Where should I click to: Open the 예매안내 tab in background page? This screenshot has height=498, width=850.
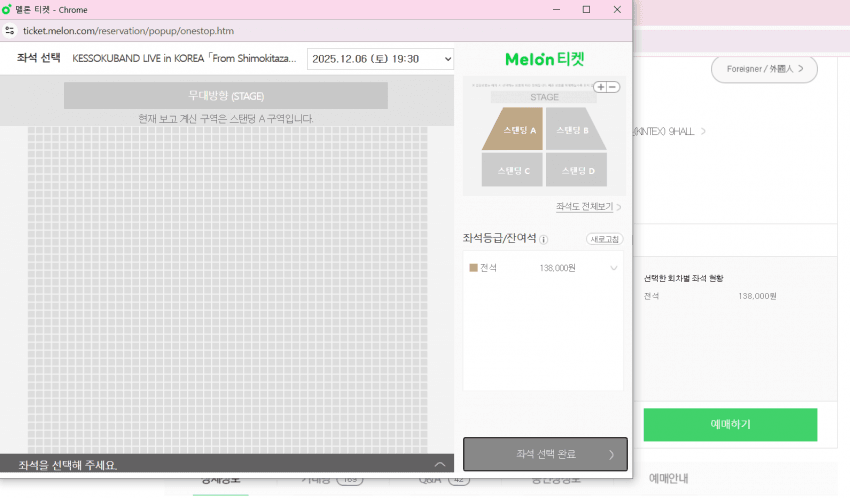point(668,478)
